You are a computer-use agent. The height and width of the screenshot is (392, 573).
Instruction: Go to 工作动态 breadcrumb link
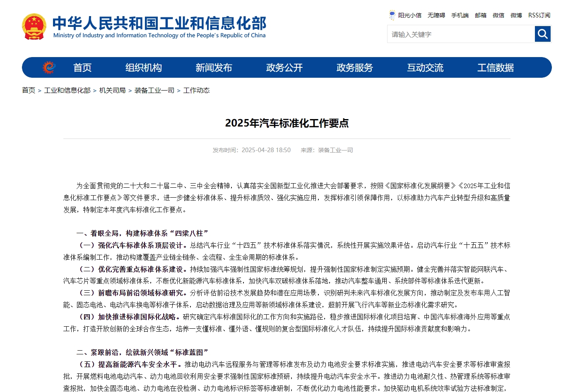(x=197, y=90)
